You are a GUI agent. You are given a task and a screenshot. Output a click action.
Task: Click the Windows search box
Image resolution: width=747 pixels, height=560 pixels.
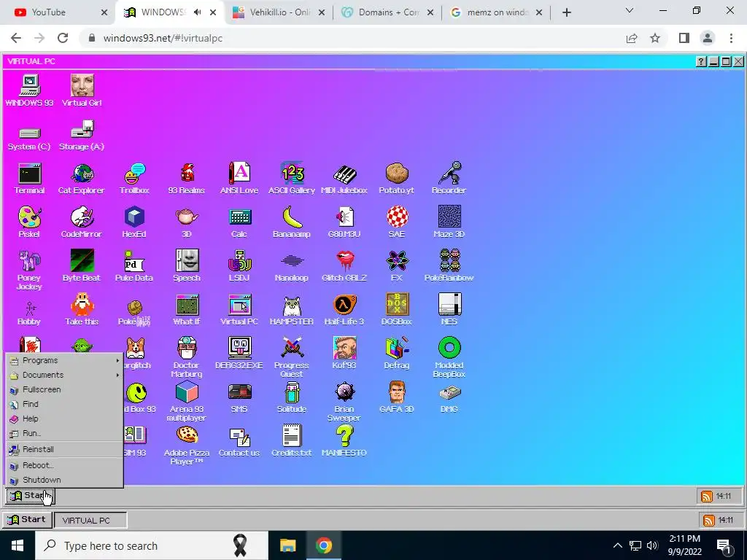[152, 545]
